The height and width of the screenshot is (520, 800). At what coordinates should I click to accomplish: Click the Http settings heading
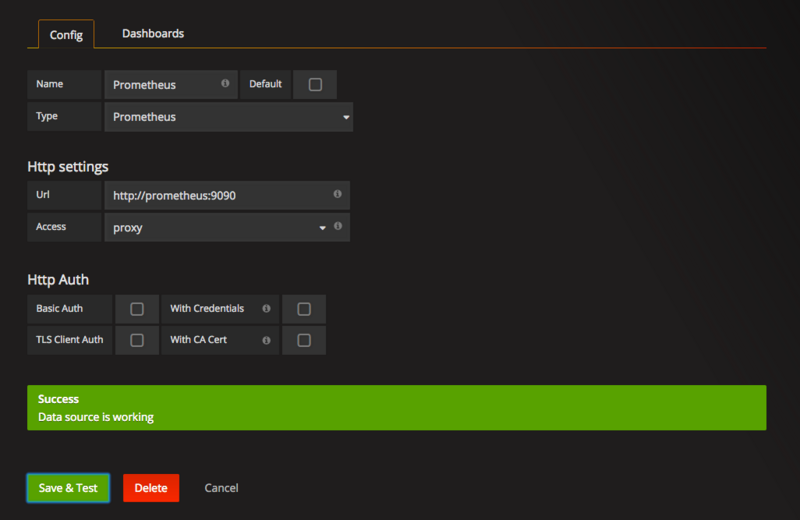coord(68,167)
